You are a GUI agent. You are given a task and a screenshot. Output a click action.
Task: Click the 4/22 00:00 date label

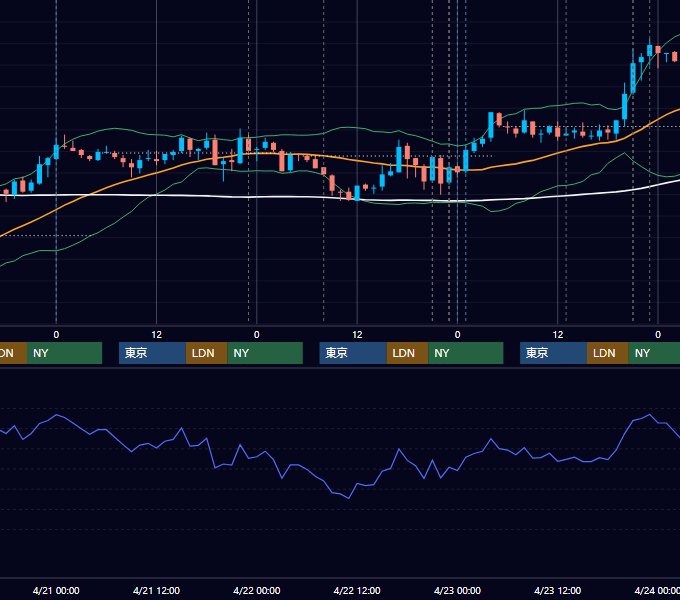pyautogui.click(x=257, y=590)
